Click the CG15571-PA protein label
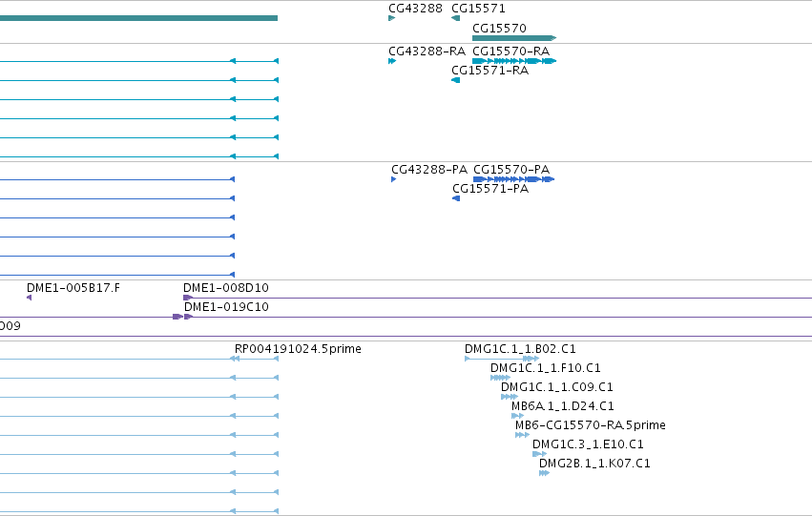Screen dimensions: 812x516 coord(490,189)
